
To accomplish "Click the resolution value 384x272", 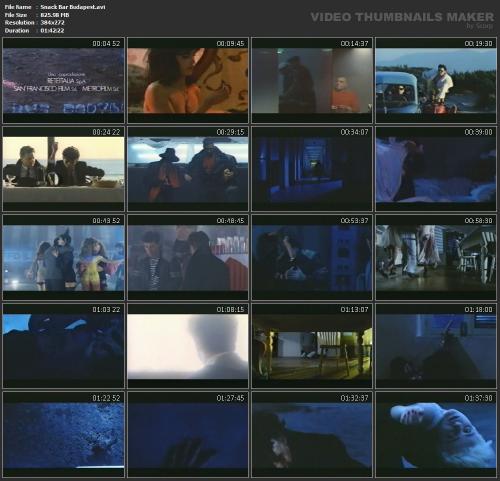I will (x=52, y=23).
